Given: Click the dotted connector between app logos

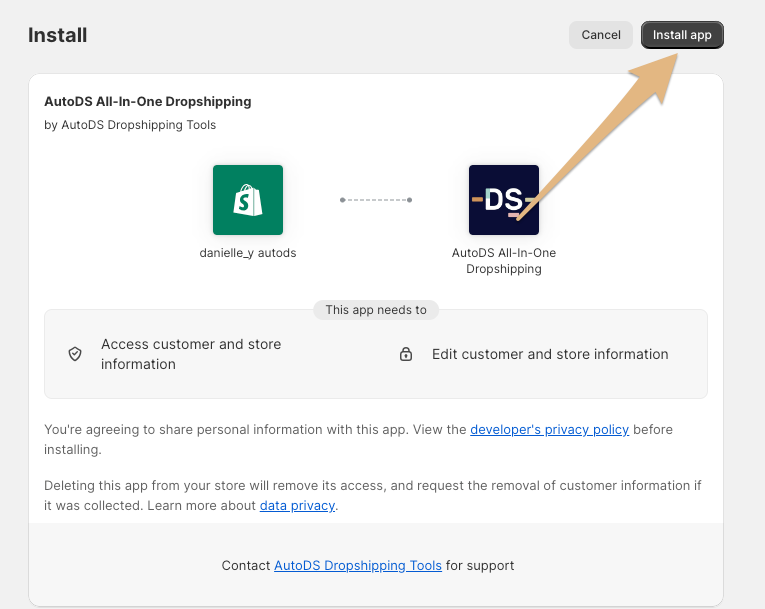Looking at the screenshot, I should (376, 200).
